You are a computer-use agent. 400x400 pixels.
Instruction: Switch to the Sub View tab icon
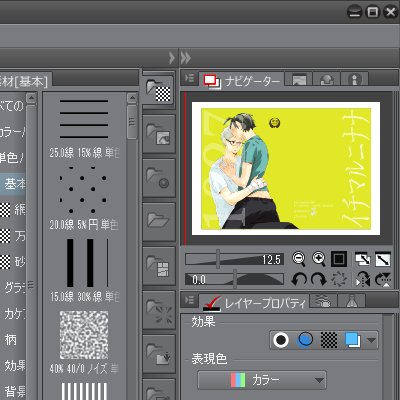(299, 80)
